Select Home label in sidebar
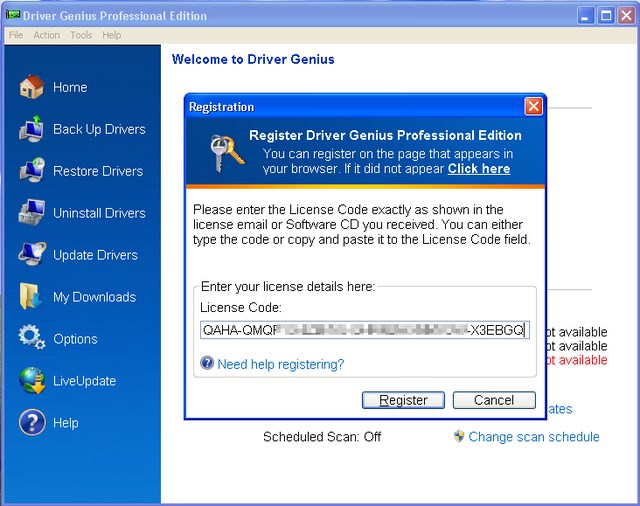Image resolution: width=640 pixels, height=506 pixels. (70, 87)
